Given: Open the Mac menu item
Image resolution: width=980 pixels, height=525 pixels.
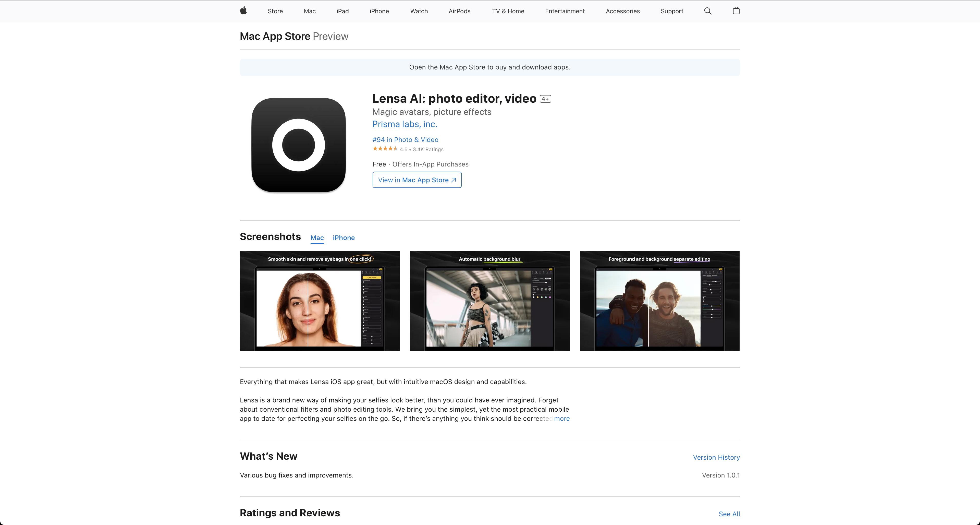Looking at the screenshot, I should (310, 11).
